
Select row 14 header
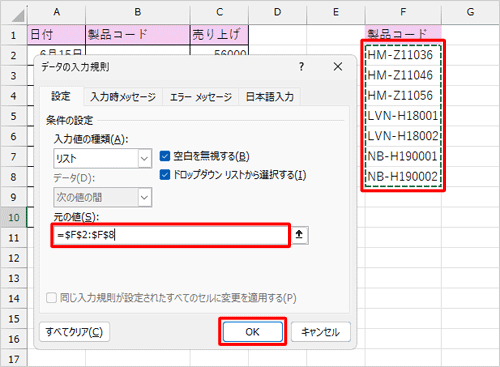14,299
